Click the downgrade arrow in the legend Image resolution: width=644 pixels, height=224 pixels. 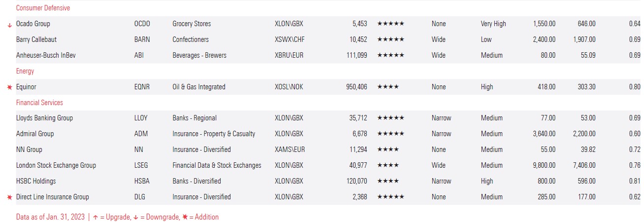pyautogui.click(x=135, y=217)
